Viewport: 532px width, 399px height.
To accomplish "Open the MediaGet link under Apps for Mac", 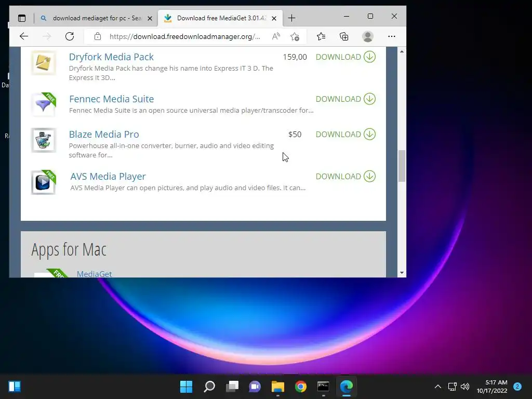I will [x=95, y=274].
